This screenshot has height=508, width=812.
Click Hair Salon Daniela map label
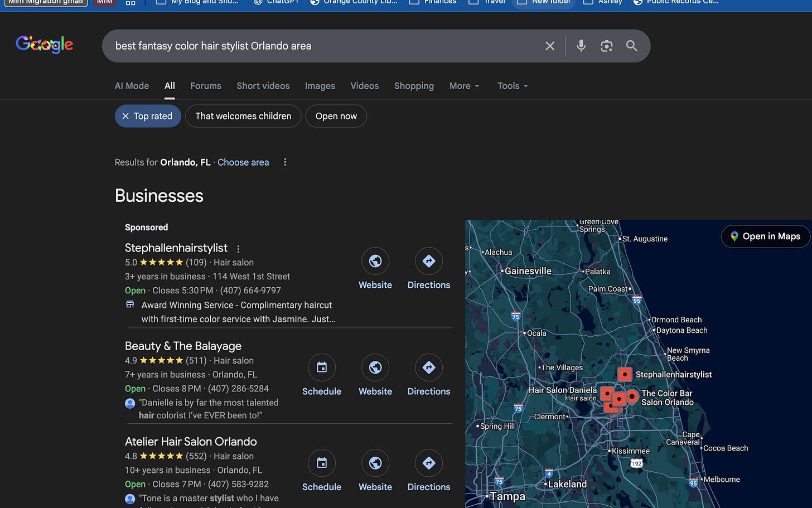point(563,390)
